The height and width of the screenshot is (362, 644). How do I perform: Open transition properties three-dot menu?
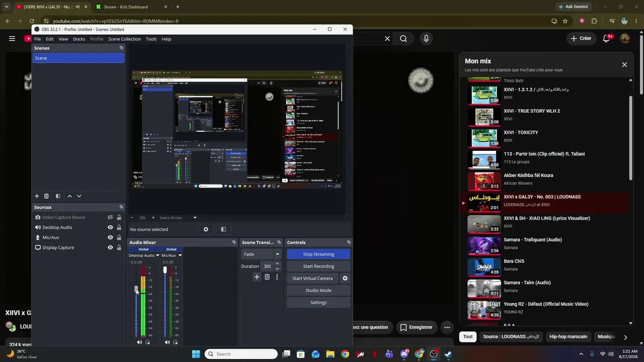[x=277, y=277]
